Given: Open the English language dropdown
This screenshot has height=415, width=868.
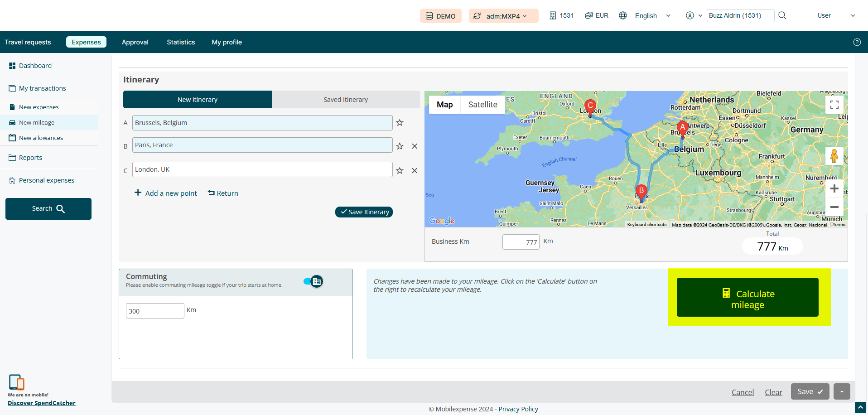Looking at the screenshot, I should [x=652, y=16].
